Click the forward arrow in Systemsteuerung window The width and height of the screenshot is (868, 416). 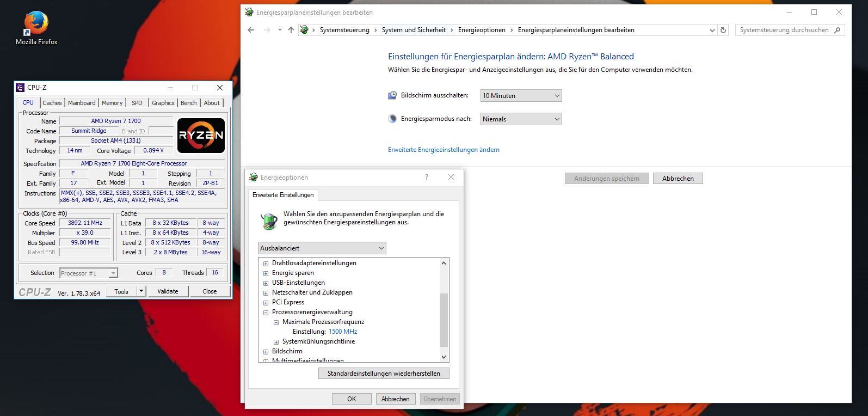267,30
